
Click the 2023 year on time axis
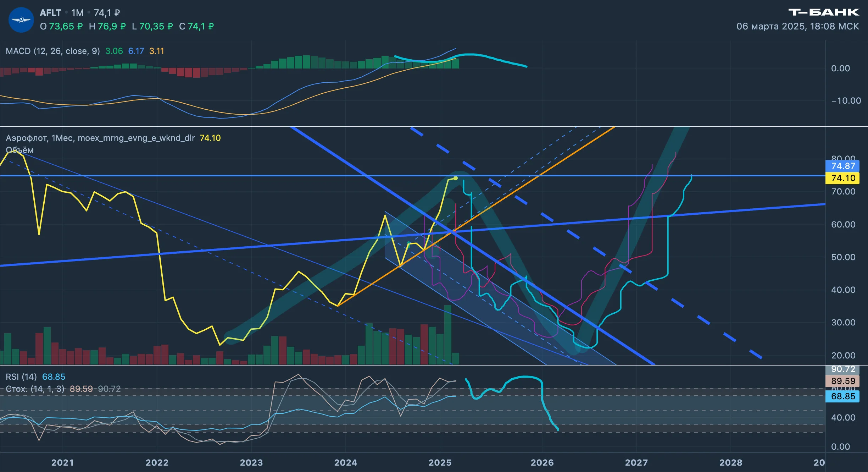[x=251, y=462]
